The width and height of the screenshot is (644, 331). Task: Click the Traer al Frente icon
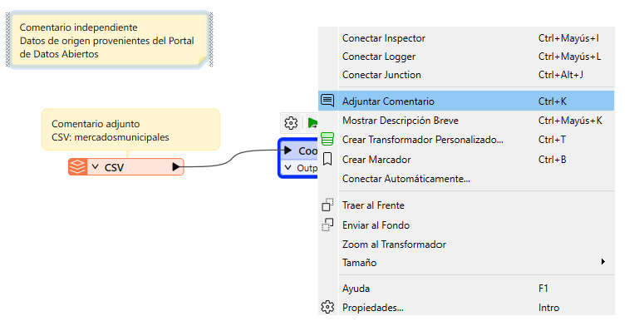(x=327, y=205)
